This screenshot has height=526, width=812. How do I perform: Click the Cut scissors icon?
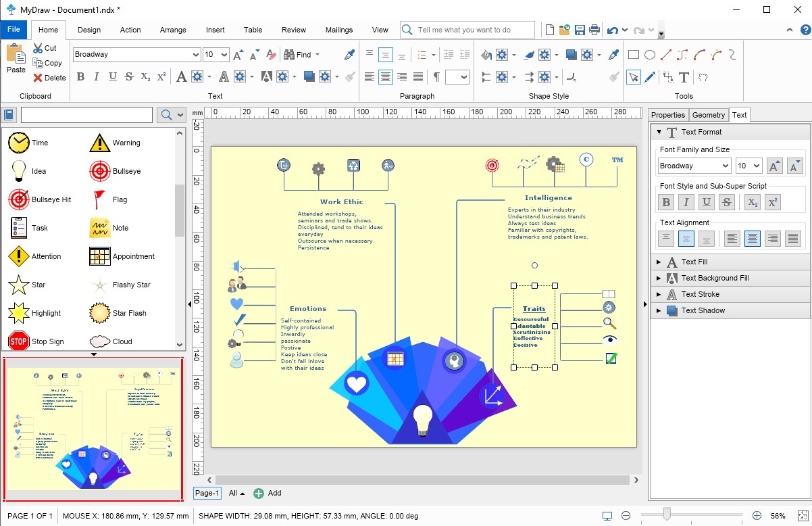[x=38, y=48]
